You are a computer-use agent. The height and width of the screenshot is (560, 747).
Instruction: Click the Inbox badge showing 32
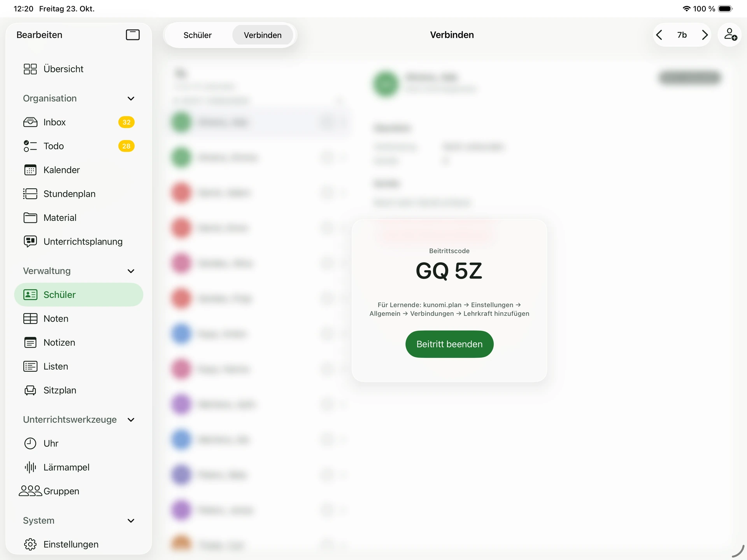[x=126, y=122]
